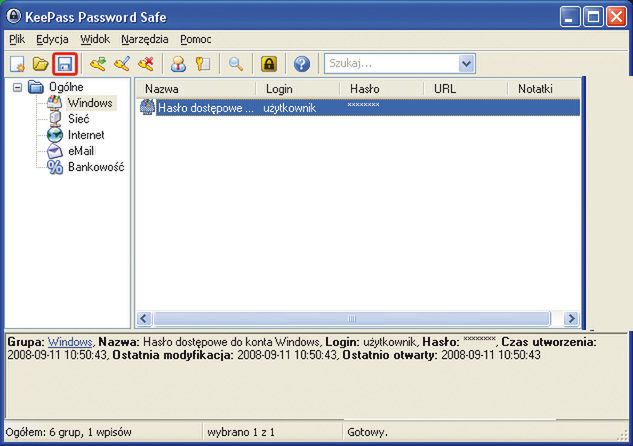
Task: Click the KeePass lock icon in title bar
Action: pyautogui.click(x=13, y=17)
